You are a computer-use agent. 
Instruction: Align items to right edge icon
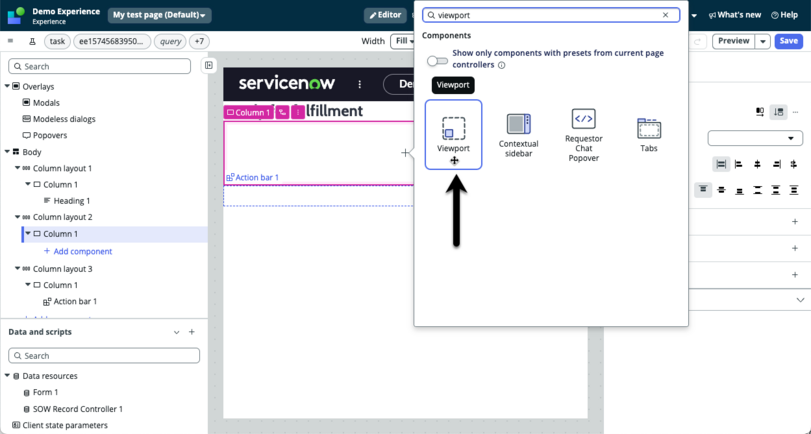pyautogui.click(x=776, y=164)
